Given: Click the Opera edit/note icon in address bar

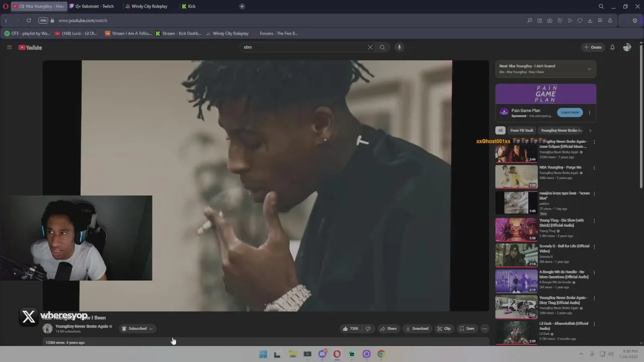Looking at the screenshot, I should pyautogui.click(x=540, y=21).
